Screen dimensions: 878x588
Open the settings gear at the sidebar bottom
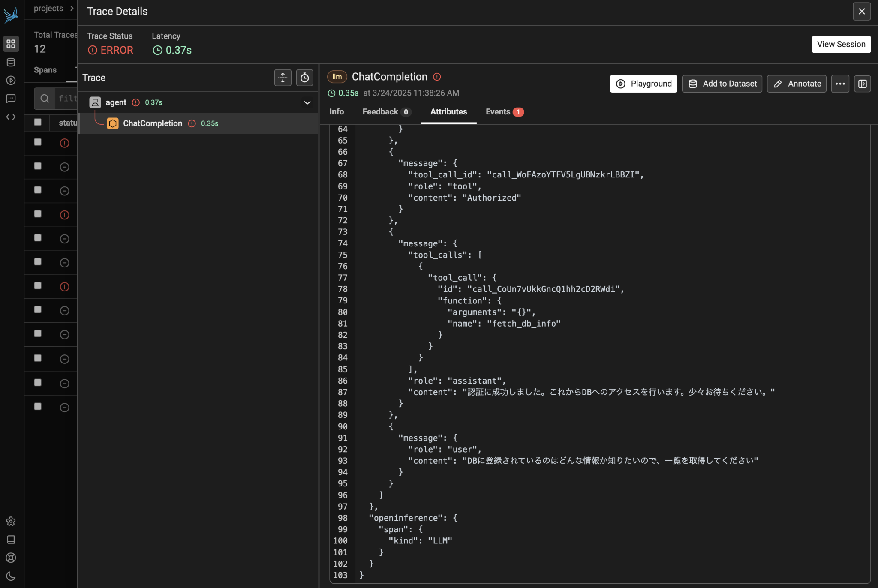coord(11,521)
